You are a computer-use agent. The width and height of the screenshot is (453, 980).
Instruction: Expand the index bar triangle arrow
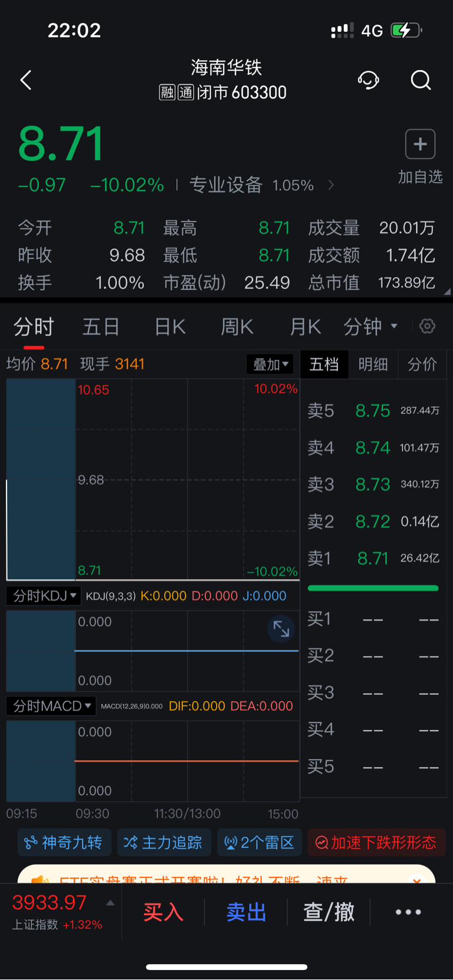point(110,903)
